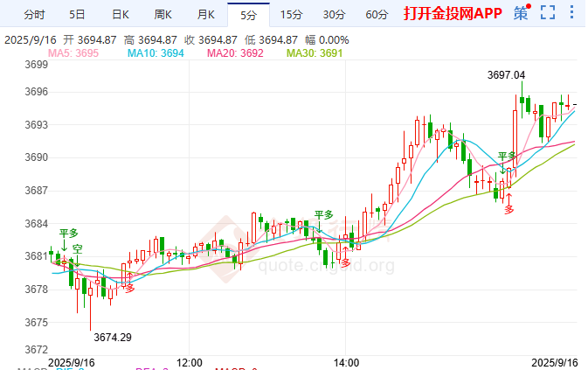Image resolution: width=588 pixels, height=370 pixels.
Task: Click the 3681 price axis label
Action: [37, 256]
